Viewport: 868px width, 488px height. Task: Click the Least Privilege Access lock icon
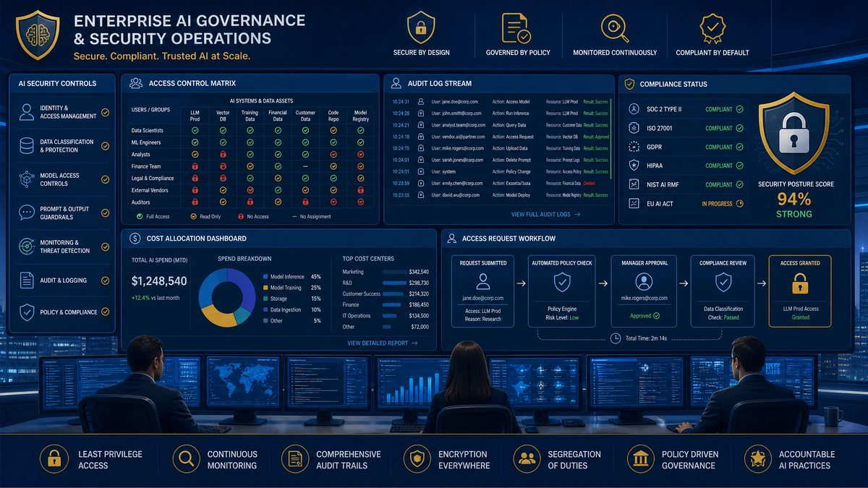point(53,459)
